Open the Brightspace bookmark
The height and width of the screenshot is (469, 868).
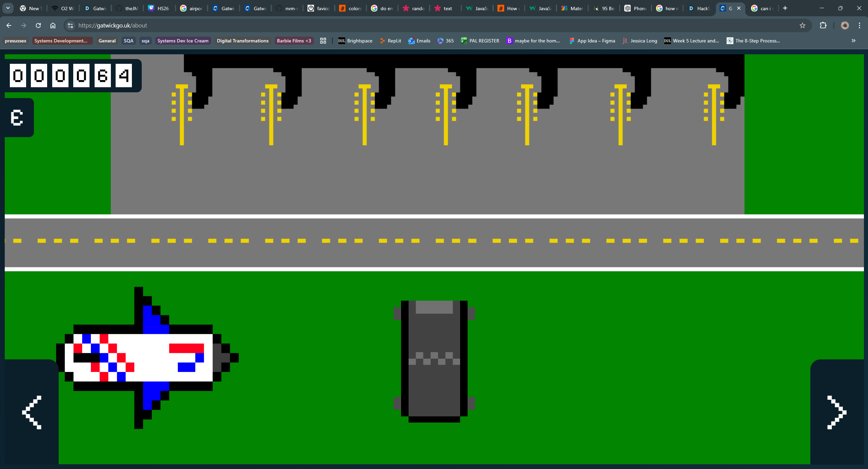(355, 41)
